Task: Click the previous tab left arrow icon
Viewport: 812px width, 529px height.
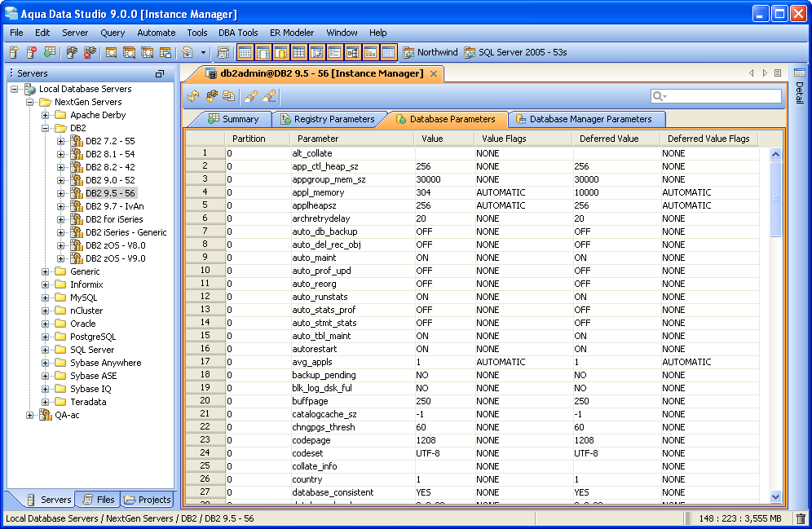Action: click(752, 73)
